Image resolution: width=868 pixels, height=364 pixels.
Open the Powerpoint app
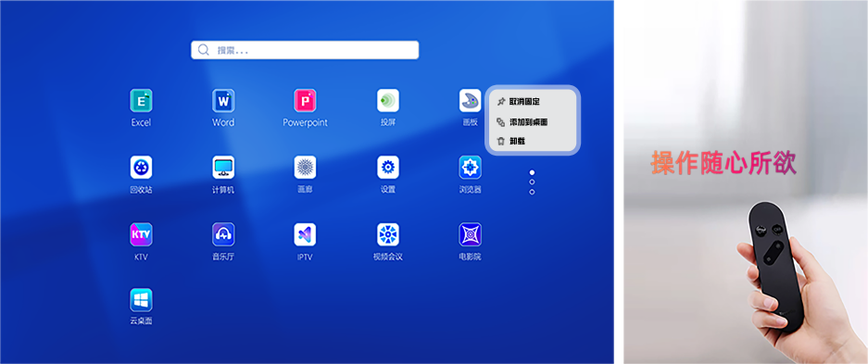click(x=305, y=101)
